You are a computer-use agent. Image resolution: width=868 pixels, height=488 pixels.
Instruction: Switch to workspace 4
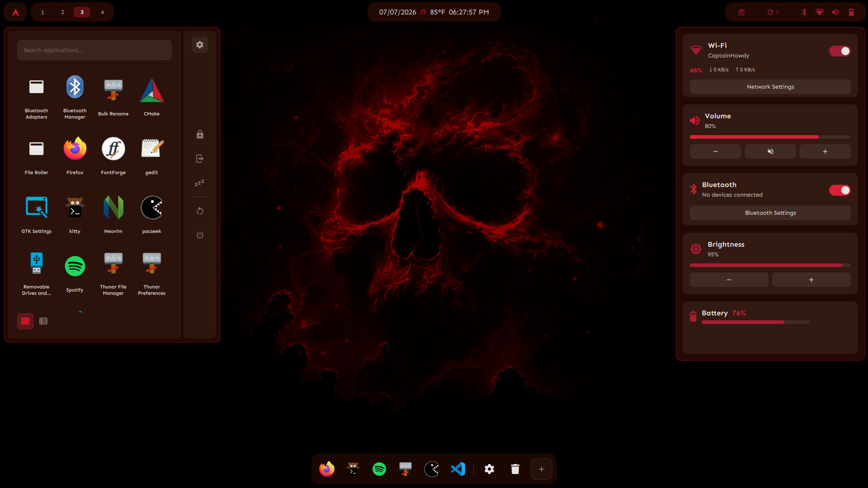pos(102,12)
